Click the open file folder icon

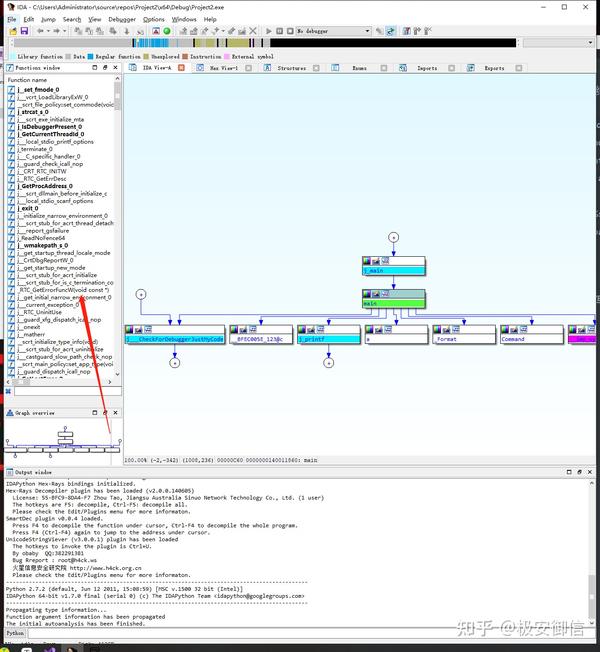13,31
